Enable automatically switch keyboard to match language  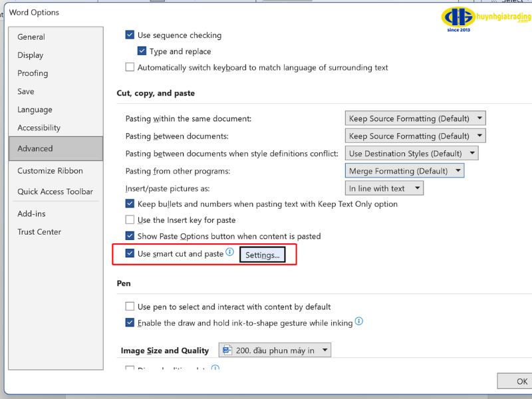pos(130,67)
